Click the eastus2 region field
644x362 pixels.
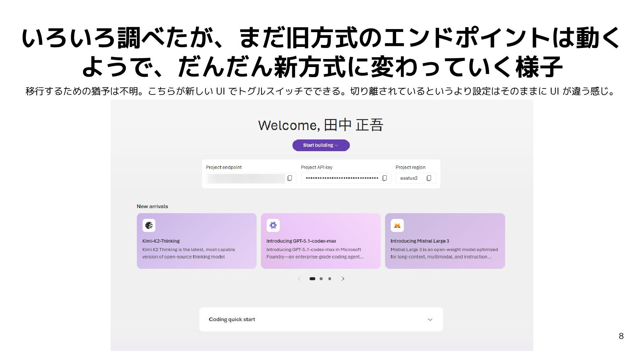[409, 178]
